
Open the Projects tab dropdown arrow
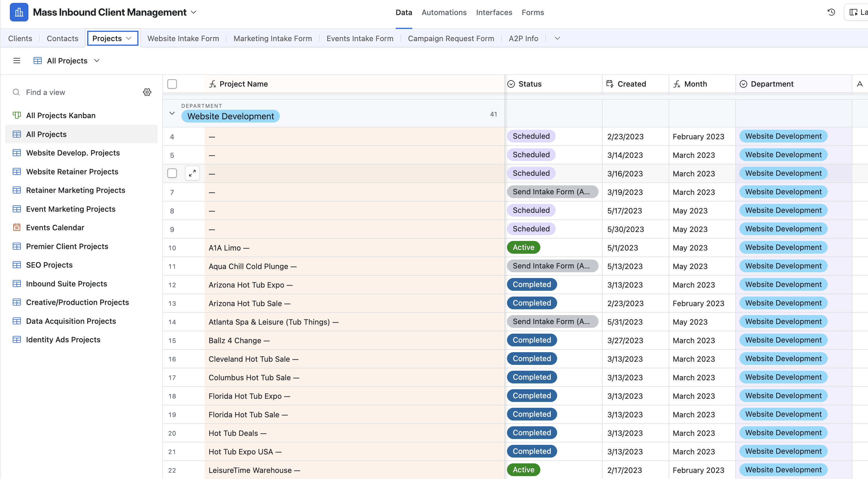pos(129,39)
